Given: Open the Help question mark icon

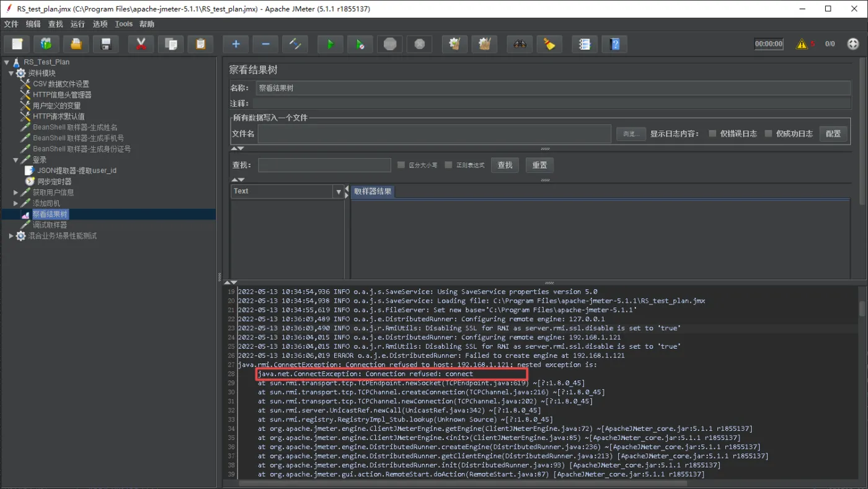Looking at the screenshot, I should pyautogui.click(x=614, y=44).
